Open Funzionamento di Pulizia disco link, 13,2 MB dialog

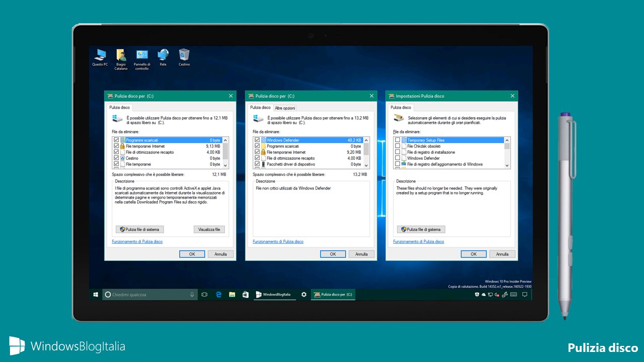click(278, 242)
